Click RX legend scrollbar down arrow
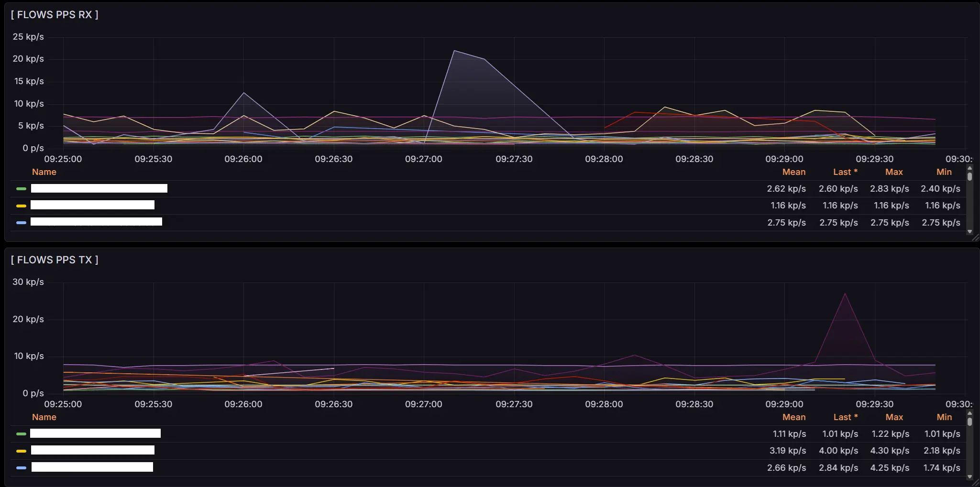Screen dimensions: 980x487 tap(969, 232)
